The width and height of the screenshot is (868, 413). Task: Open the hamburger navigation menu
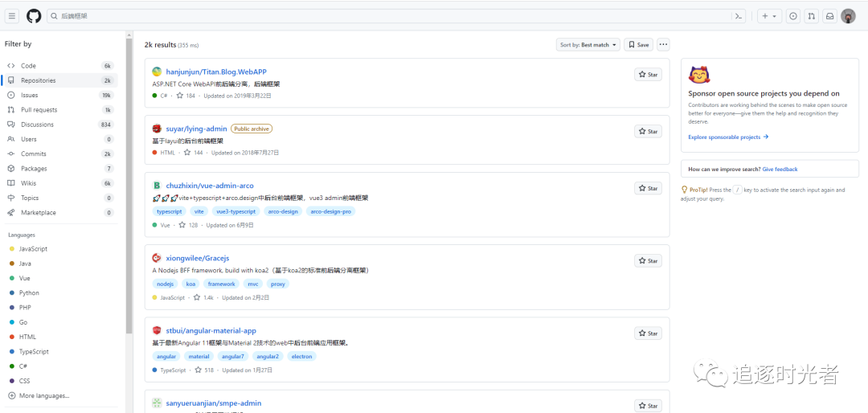(11, 16)
